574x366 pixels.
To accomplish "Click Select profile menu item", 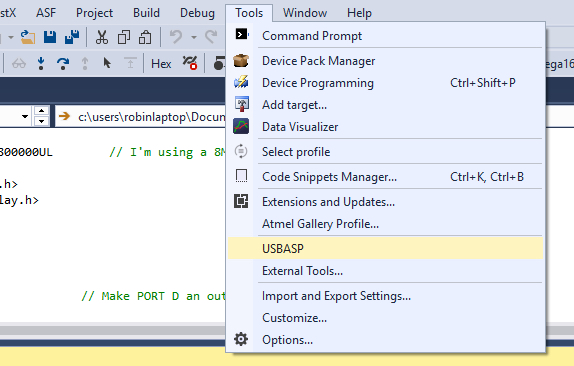I will click(385, 152).
